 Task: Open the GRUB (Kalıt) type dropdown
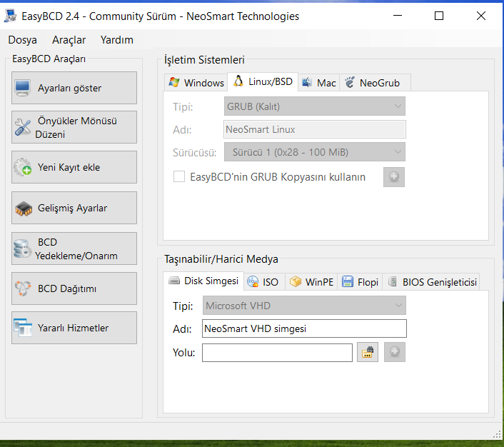(314, 106)
